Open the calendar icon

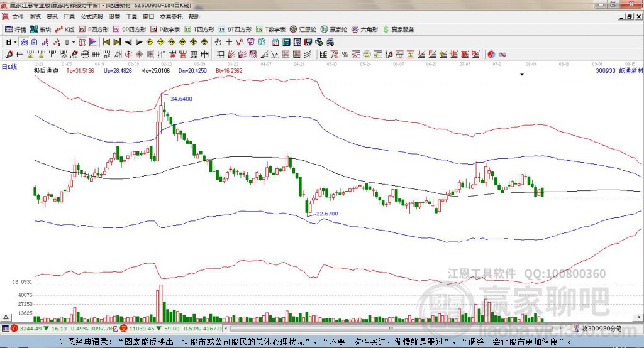[275, 42]
